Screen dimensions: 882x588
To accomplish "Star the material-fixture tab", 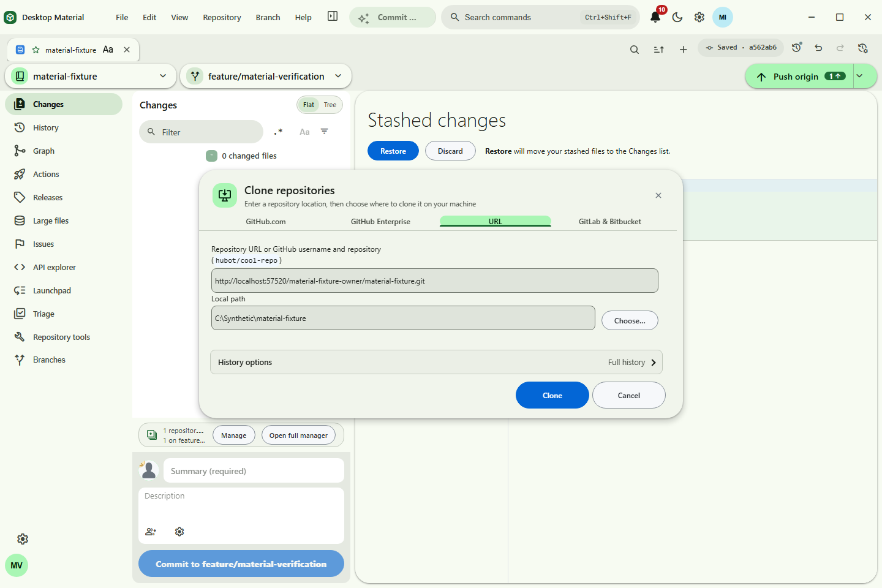I will (x=36, y=50).
